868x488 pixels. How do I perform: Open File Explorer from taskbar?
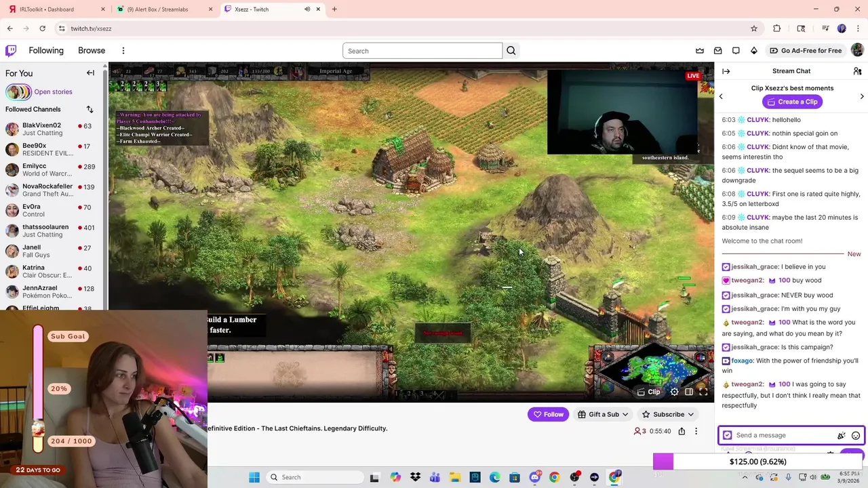click(454, 477)
